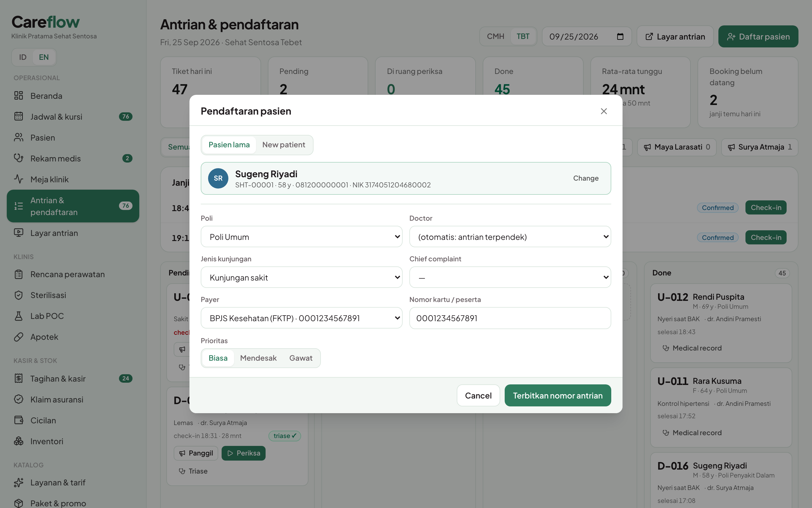Click the Rekam medis stethoscope icon
Screen dimensions: 812x508
click(x=18, y=158)
